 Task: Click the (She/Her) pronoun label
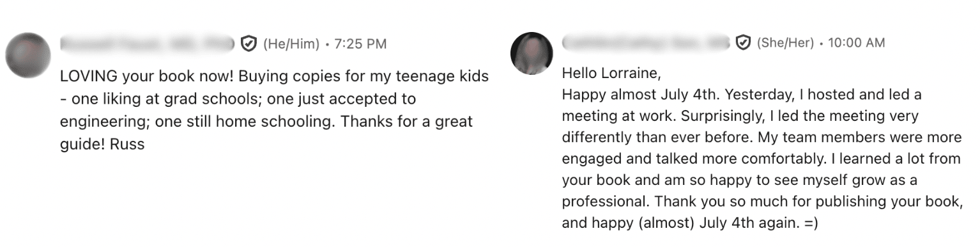coord(785,43)
